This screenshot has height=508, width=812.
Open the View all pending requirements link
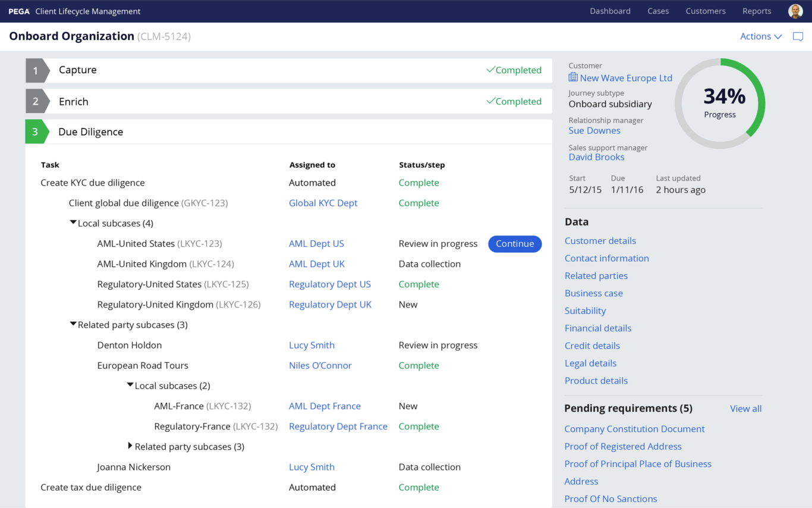(x=745, y=408)
